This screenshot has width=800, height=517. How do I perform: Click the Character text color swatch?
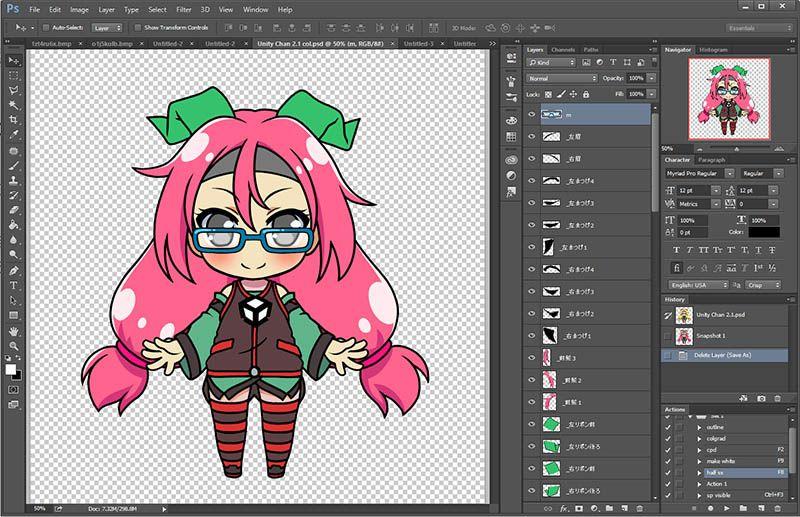pos(764,232)
